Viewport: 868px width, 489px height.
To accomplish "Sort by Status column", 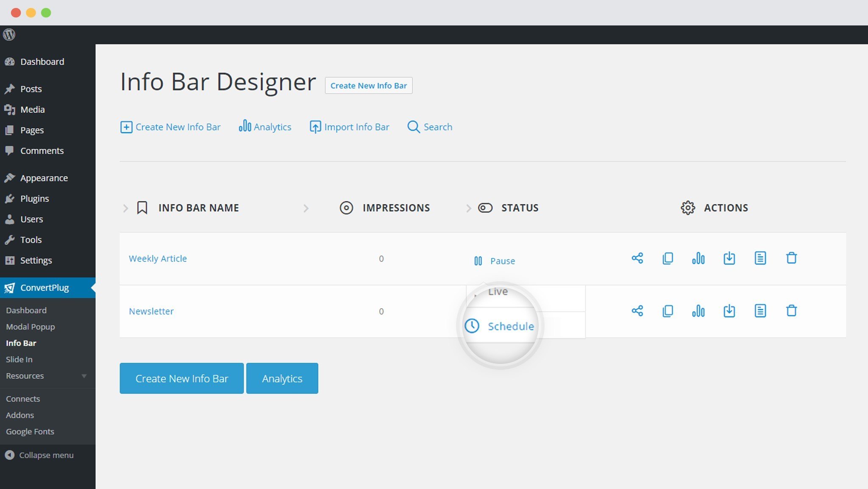I will click(x=520, y=208).
